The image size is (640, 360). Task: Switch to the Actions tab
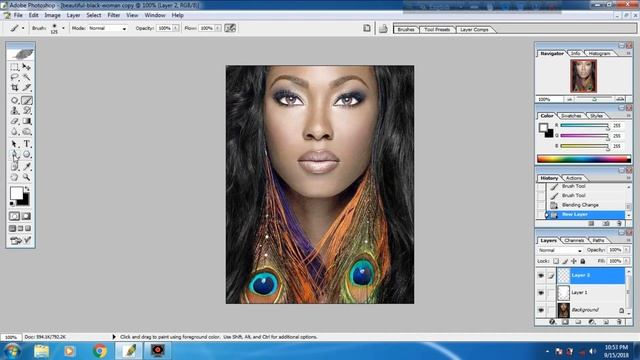[x=573, y=178]
